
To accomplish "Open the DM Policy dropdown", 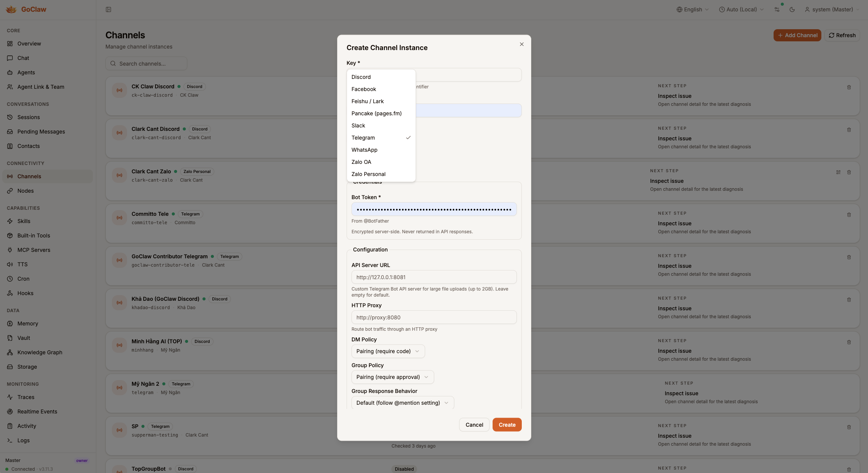I will pos(388,351).
